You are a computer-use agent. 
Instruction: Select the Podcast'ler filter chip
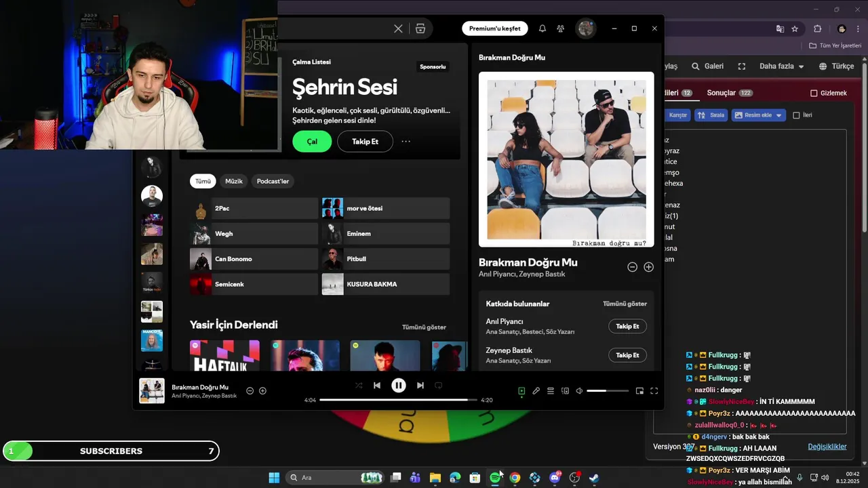(x=273, y=181)
